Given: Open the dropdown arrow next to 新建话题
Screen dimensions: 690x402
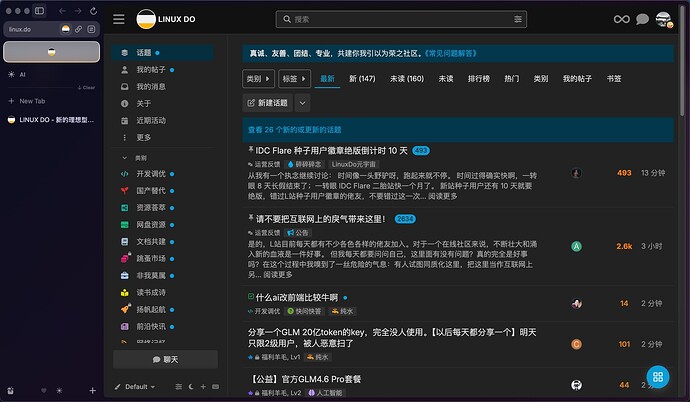Looking at the screenshot, I should [x=302, y=103].
